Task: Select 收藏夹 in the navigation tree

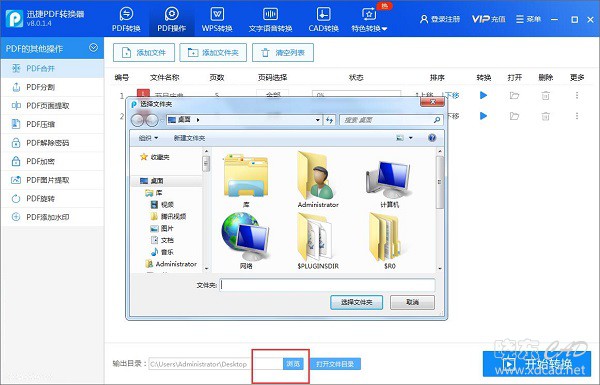Action: [155, 157]
